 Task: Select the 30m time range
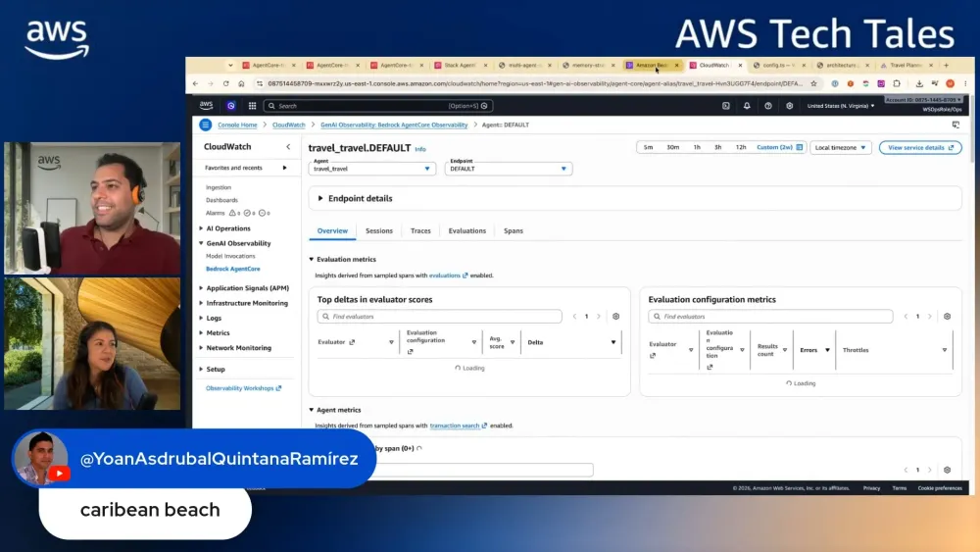672,147
